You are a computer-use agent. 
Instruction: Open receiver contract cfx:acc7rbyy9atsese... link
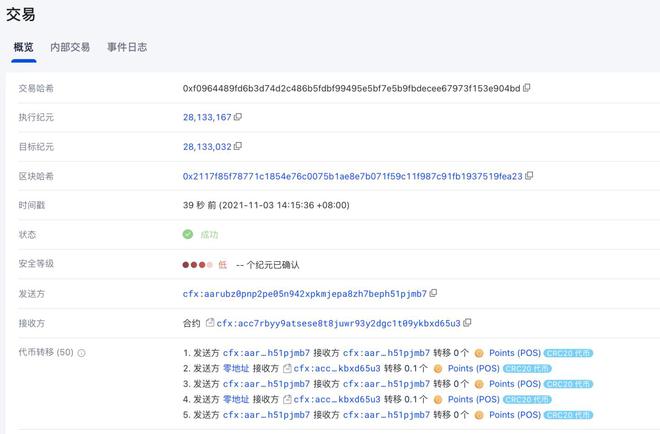coord(338,323)
